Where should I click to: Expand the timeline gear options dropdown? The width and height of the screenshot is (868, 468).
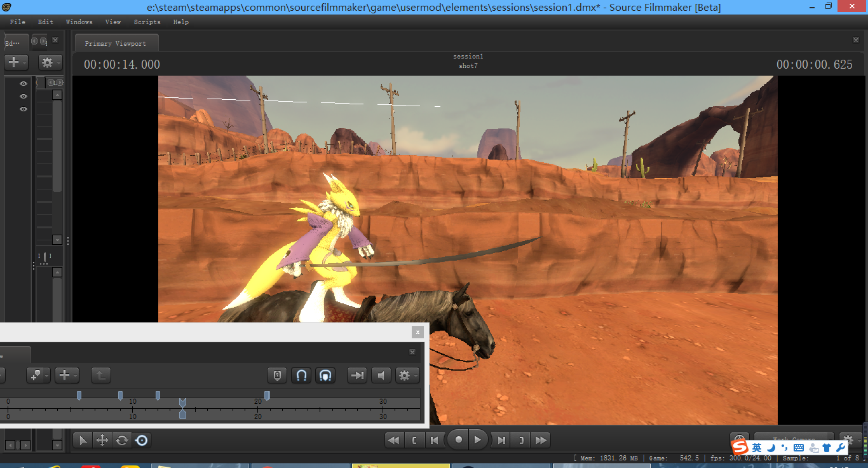coord(407,375)
